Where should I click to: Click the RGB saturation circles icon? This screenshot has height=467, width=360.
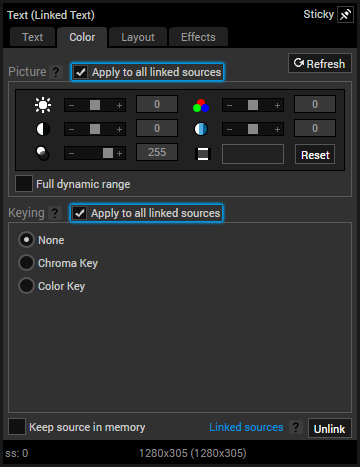point(201,105)
